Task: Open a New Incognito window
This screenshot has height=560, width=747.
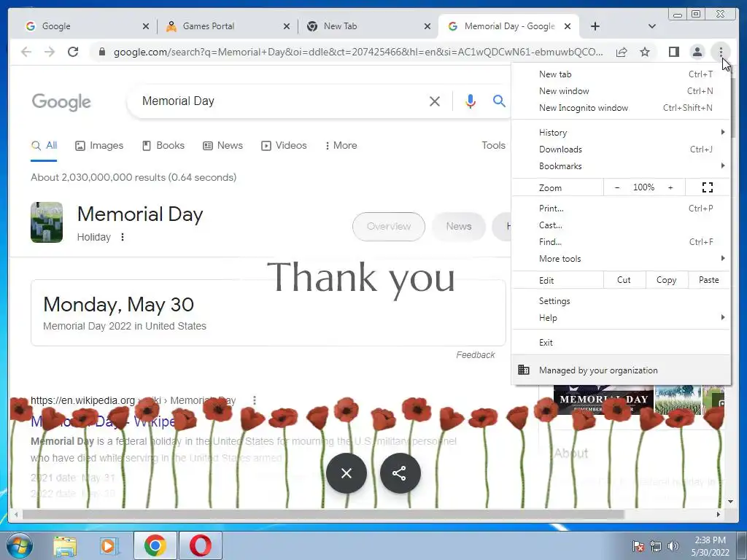Action: (620, 108)
